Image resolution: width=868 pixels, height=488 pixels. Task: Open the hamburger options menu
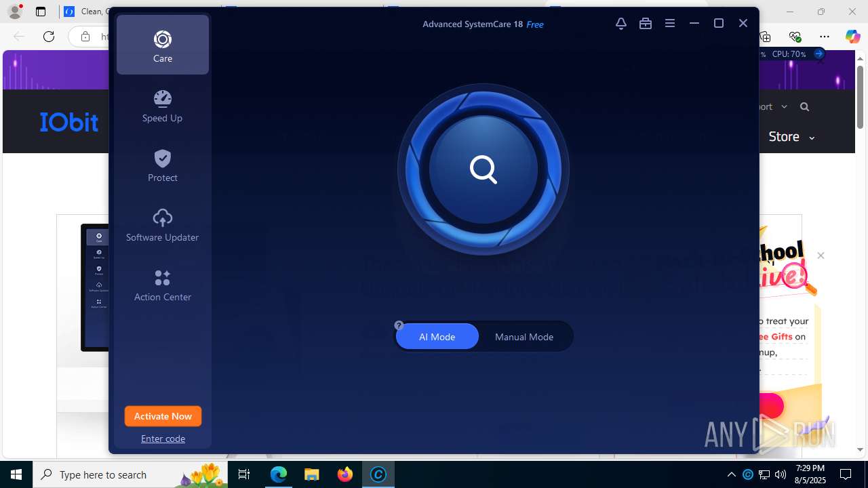670,24
